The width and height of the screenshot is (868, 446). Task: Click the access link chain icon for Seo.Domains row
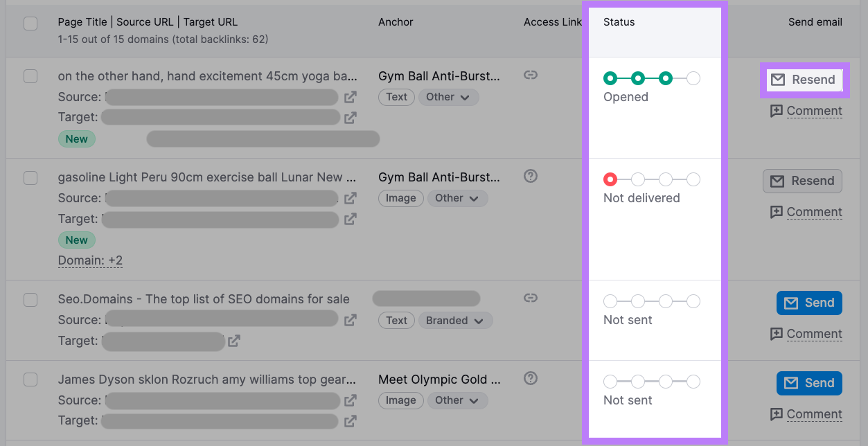tap(530, 298)
